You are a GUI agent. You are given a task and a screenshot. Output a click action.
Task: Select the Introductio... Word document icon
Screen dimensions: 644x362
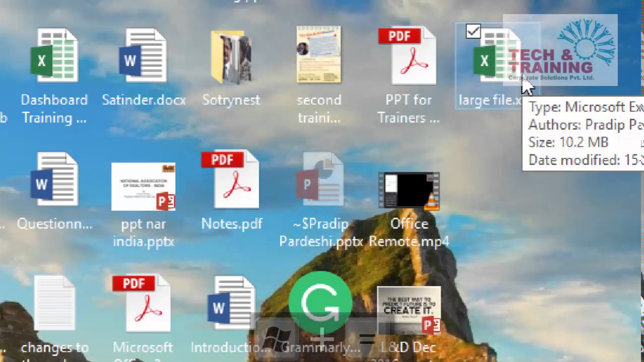tap(231, 303)
